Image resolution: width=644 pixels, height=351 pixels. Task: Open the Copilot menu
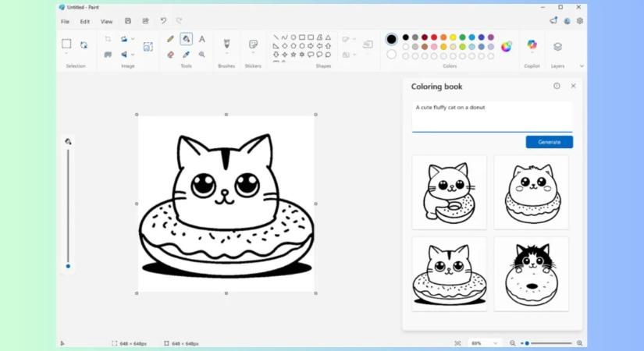532,44
